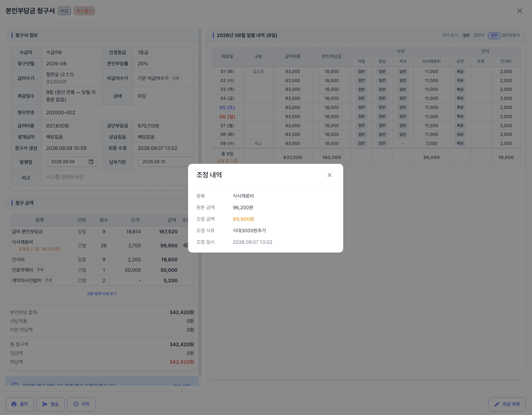Close the 본인부담금 청구서 window
Screen dimensions: 532x415
pos(520,11)
